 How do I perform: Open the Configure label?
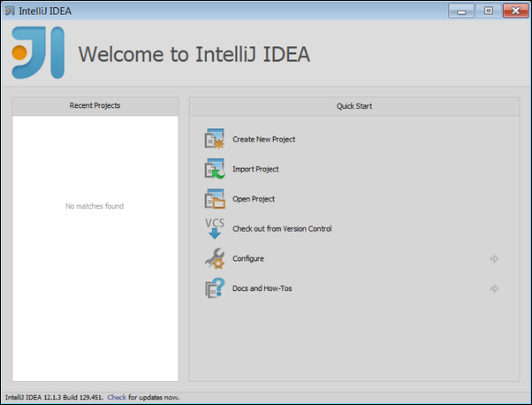point(248,259)
